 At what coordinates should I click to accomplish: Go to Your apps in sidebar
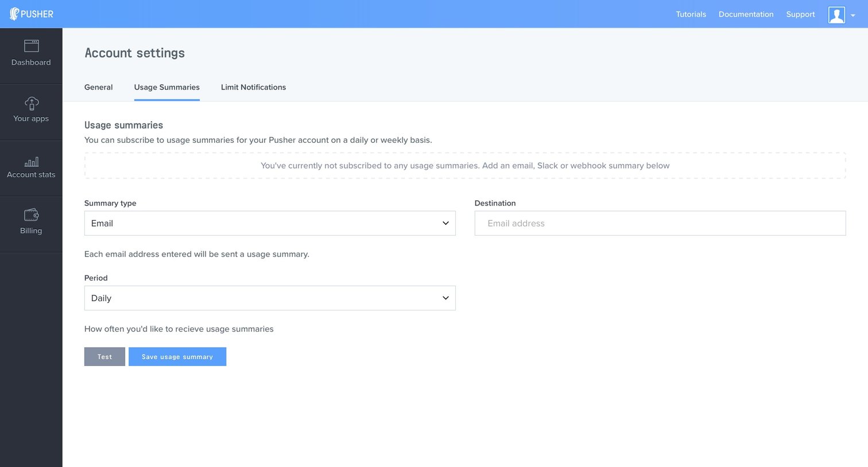(31, 112)
